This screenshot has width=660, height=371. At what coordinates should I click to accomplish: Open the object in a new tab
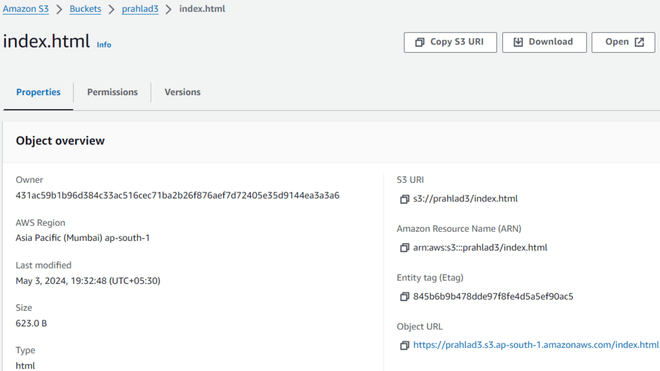623,42
